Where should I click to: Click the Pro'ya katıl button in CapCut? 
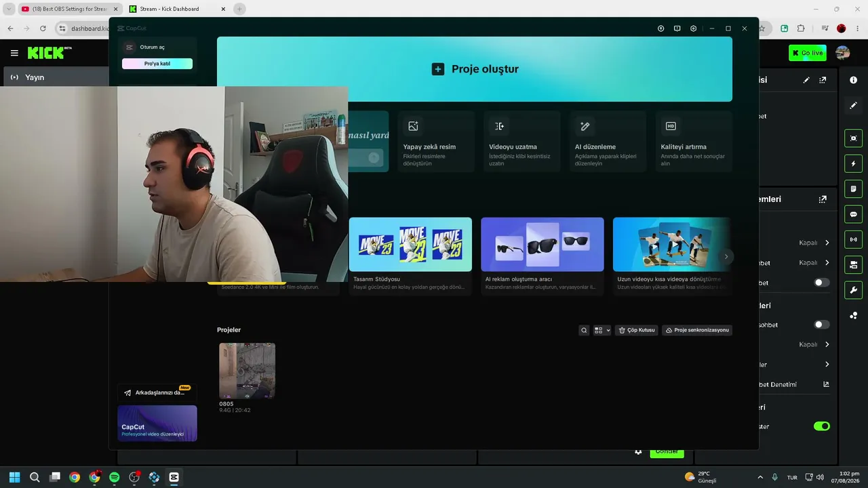tap(157, 64)
